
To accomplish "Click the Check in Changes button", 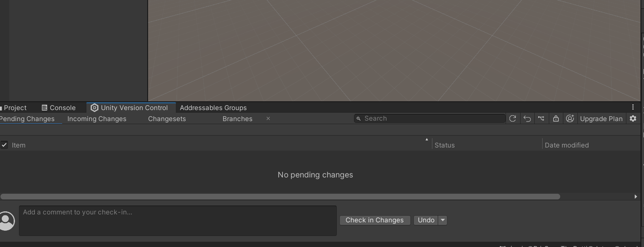I will point(375,220).
